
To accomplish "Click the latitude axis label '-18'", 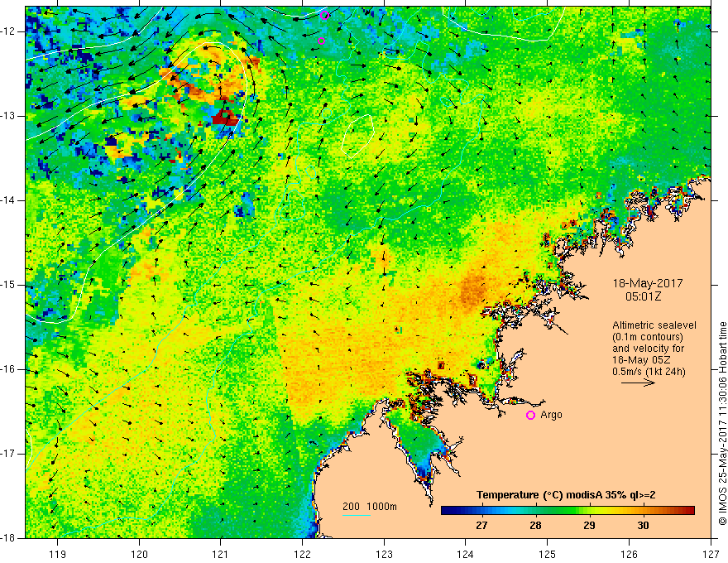I will (x=8, y=538).
